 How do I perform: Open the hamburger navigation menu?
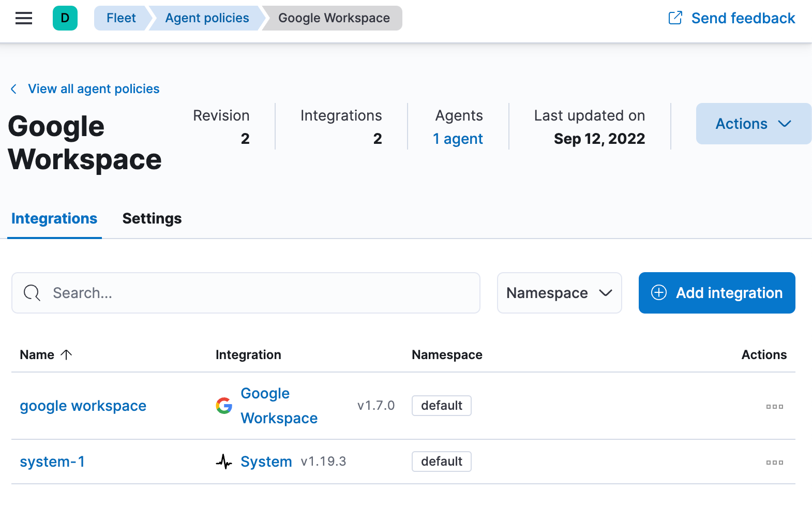click(x=24, y=18)
